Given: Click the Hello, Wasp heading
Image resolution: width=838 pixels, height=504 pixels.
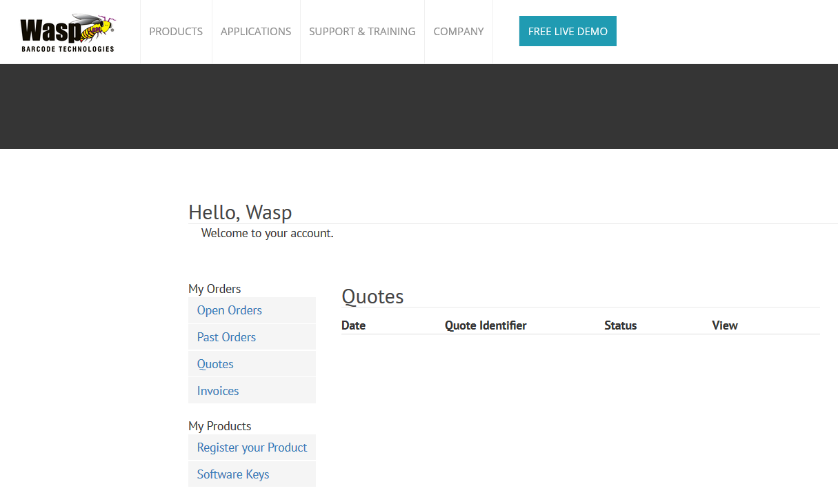Looking at the screenshot, I should (x=240, y=212).
